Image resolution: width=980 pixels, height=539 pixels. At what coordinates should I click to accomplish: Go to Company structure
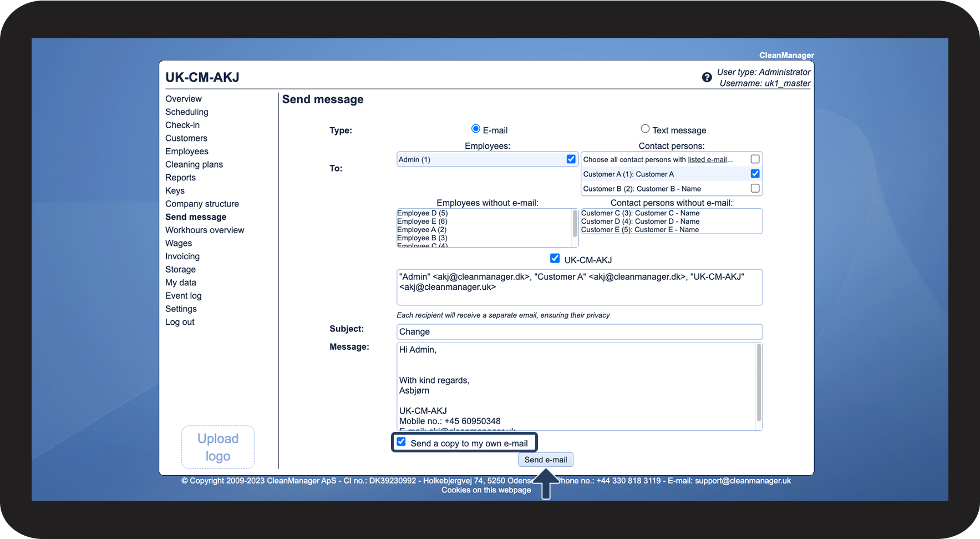point(202,204)
